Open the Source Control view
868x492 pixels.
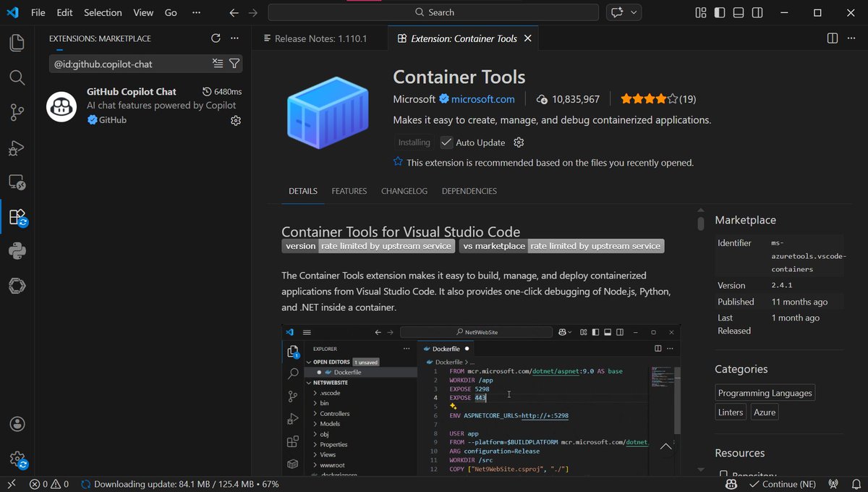pyautogui.click(x=17, y=112)
